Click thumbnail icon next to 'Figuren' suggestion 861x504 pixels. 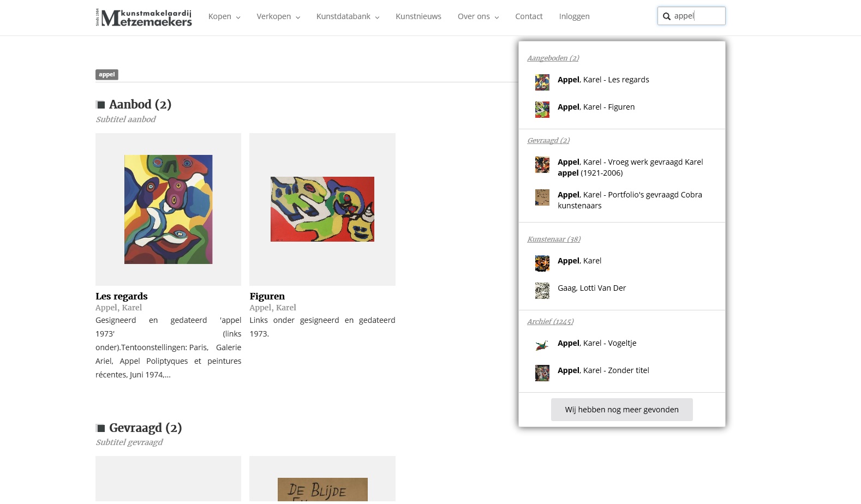pos(542,110)
